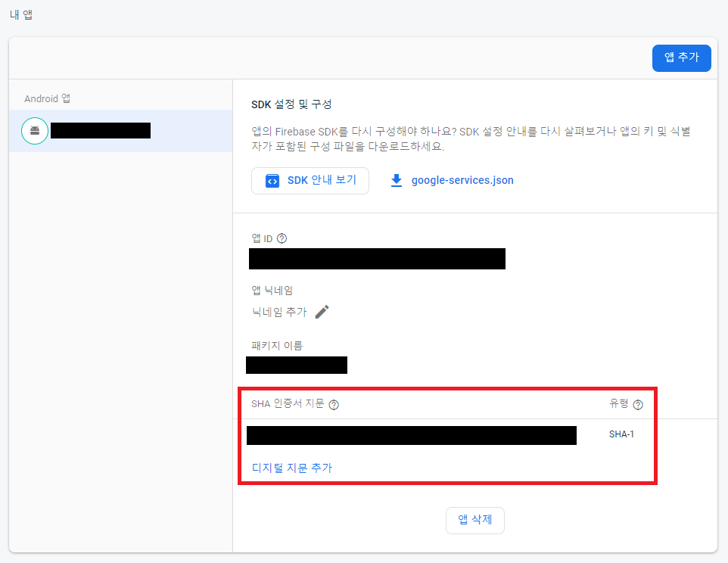The width and height of the screenshot is (728, 563).
Task: Click the 앱 닉네임 label
Action: pyautogui.click(x=272, y=291)
